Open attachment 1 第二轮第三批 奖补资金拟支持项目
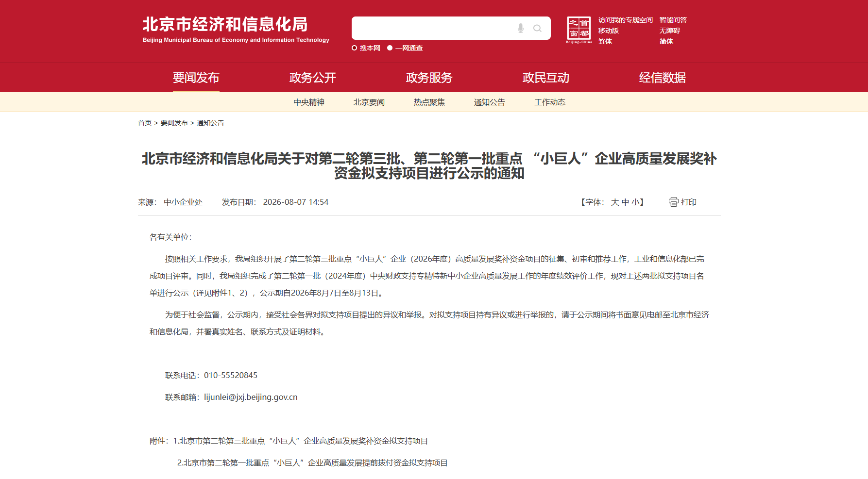Image resolution: width=868 pixels, height=479 pixels. 301,441
